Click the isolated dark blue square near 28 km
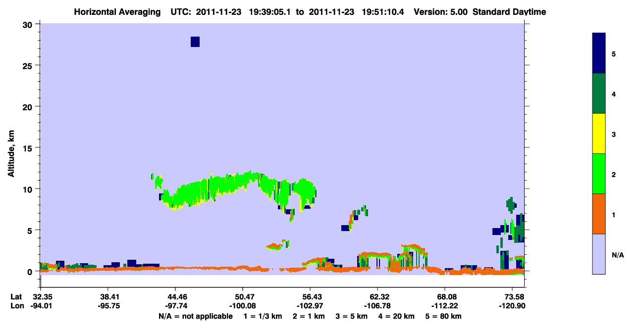The image size is (644, 330). coord(195,42)
